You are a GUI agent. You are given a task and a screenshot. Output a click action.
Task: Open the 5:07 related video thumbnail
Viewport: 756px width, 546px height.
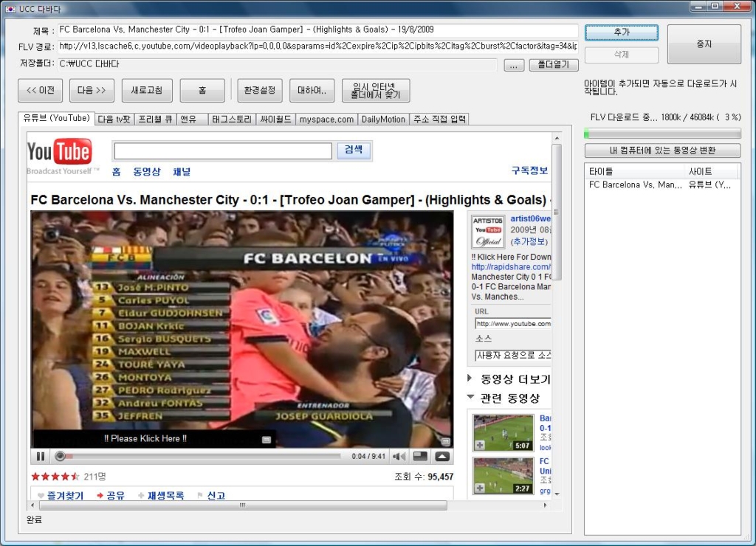(504, 432)
